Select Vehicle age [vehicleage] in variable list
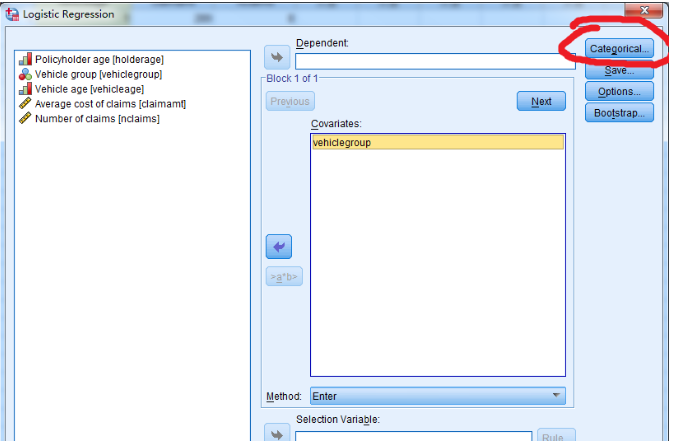 click(89, 89)
